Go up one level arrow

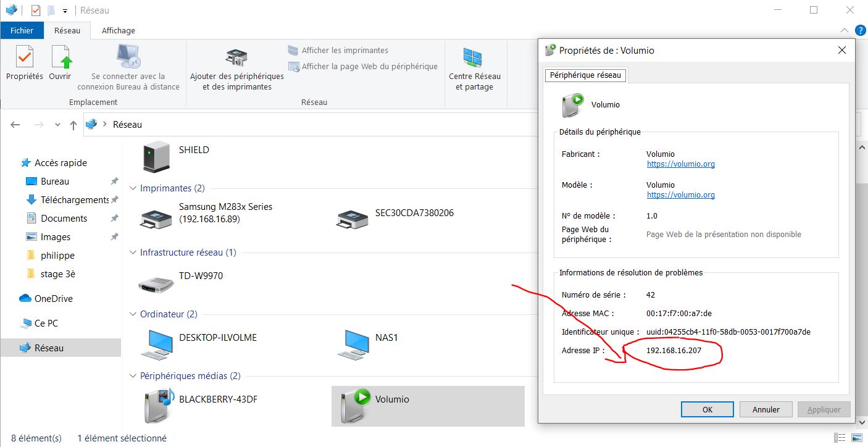click(73, 125)
